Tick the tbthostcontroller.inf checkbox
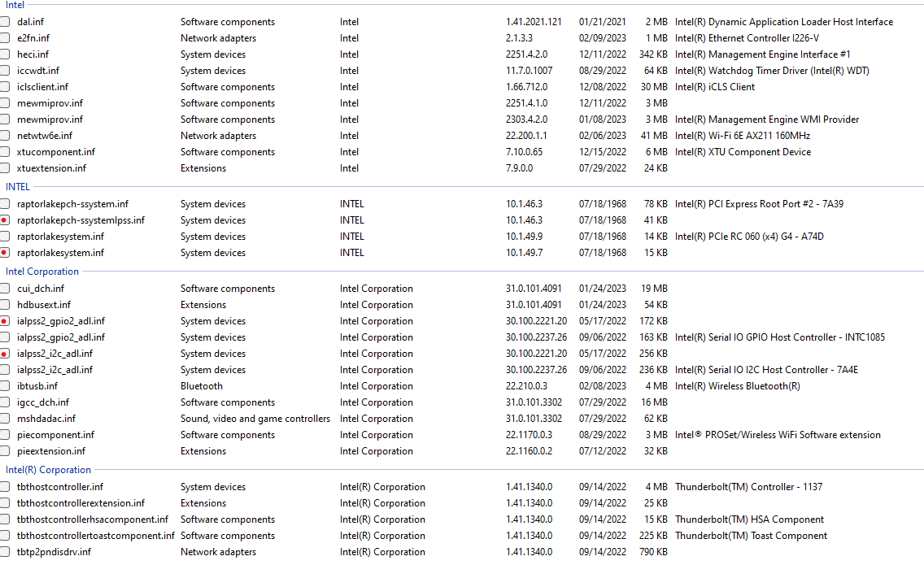Viewport: 924px width, 565px height. click(x=5, y=487)
